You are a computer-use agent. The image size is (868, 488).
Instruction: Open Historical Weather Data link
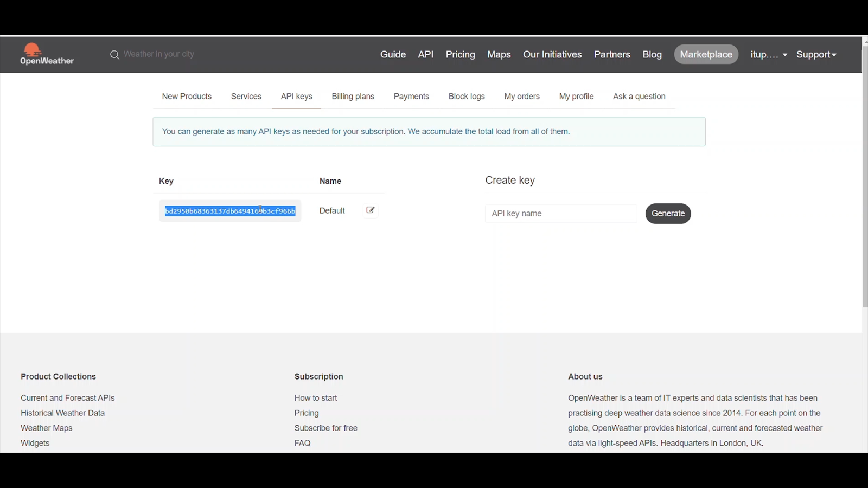click(x=63, y=413)
